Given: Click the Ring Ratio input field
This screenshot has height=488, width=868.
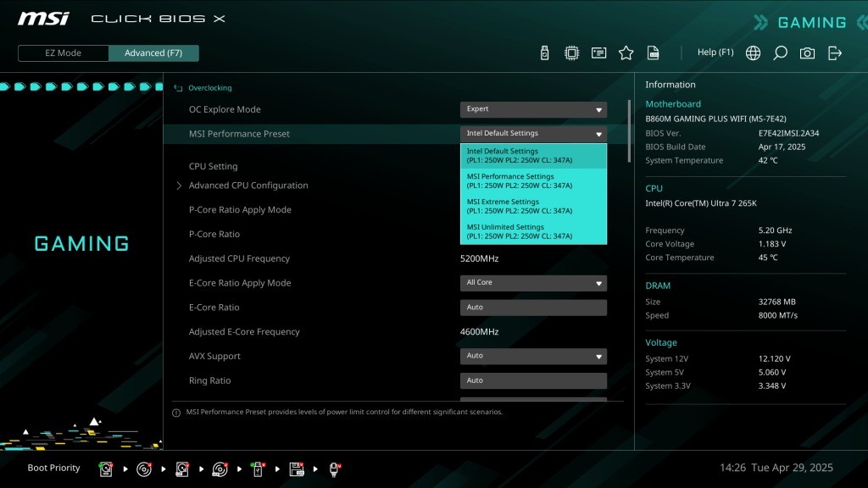Looking at the screenshot, I should click(533, 380).
